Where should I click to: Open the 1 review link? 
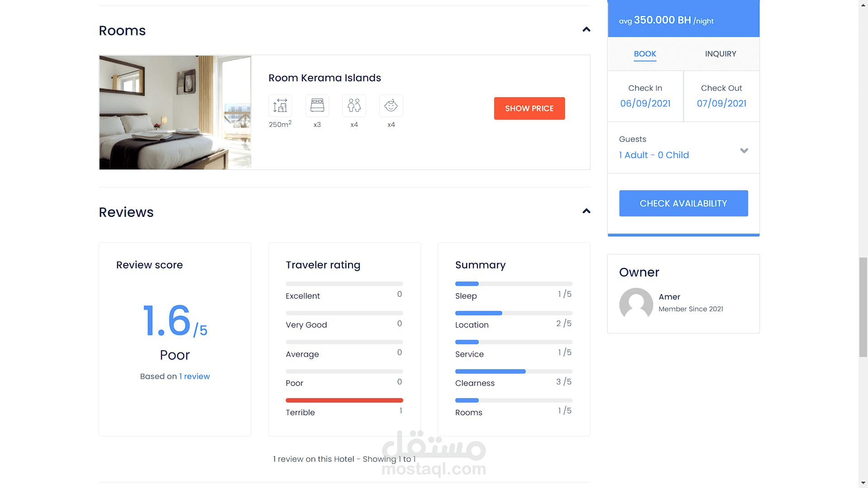(x=194, y=376)
